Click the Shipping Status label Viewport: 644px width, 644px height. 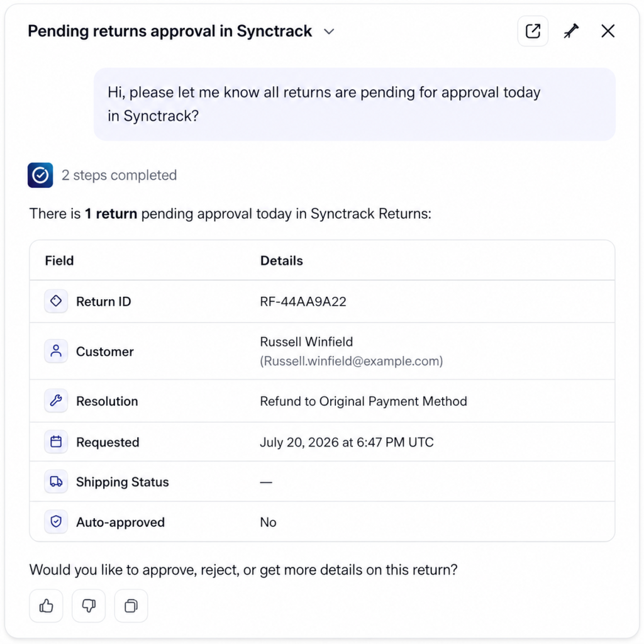point(123,482)
